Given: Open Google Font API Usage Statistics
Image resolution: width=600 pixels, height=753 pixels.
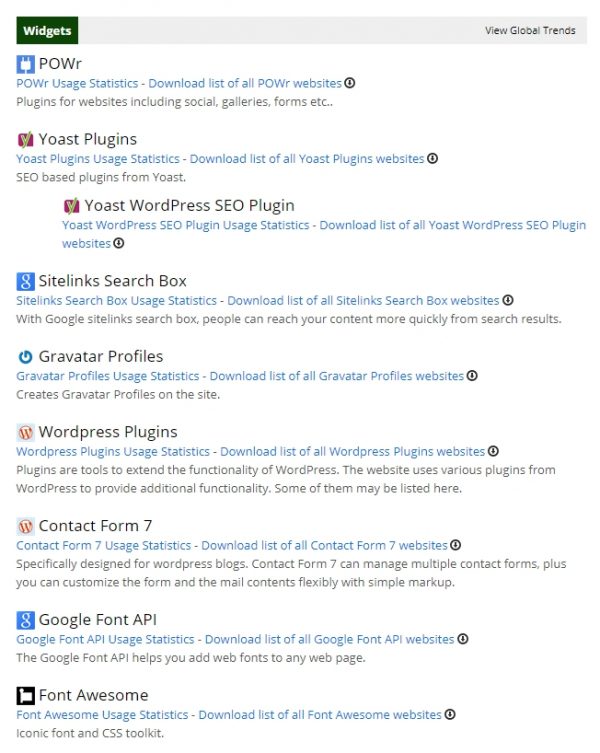Looking at the screenshot, I should click(x=105, y=639).
